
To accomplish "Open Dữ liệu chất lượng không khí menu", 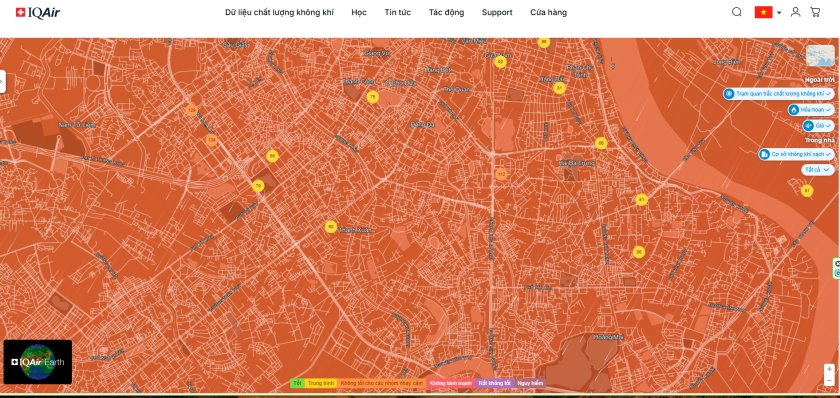I will coord(279,12).
